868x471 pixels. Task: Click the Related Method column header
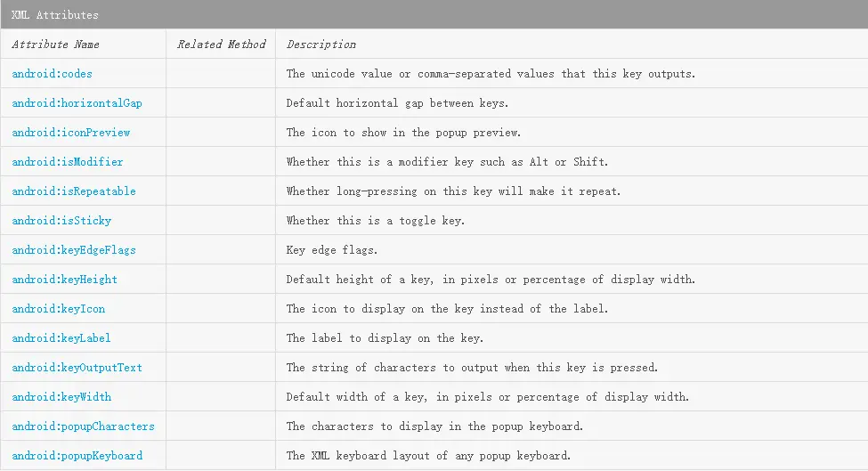[222, 45]
